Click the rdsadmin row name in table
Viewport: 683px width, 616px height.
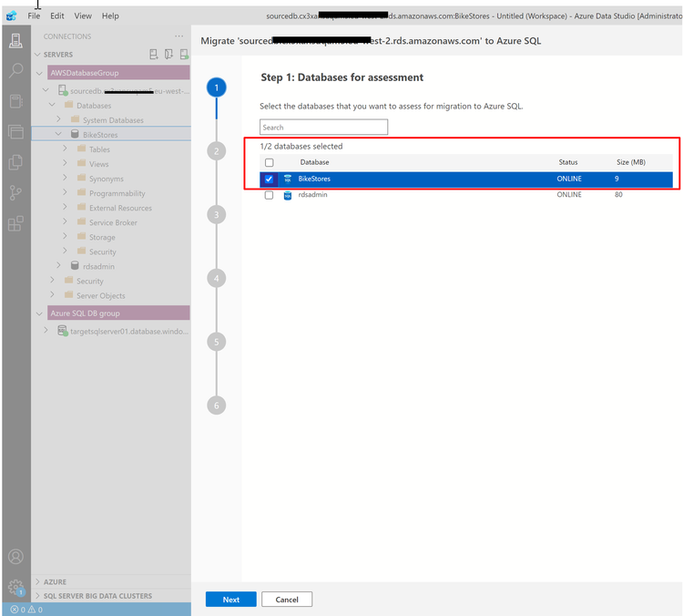tap(312, 194)
